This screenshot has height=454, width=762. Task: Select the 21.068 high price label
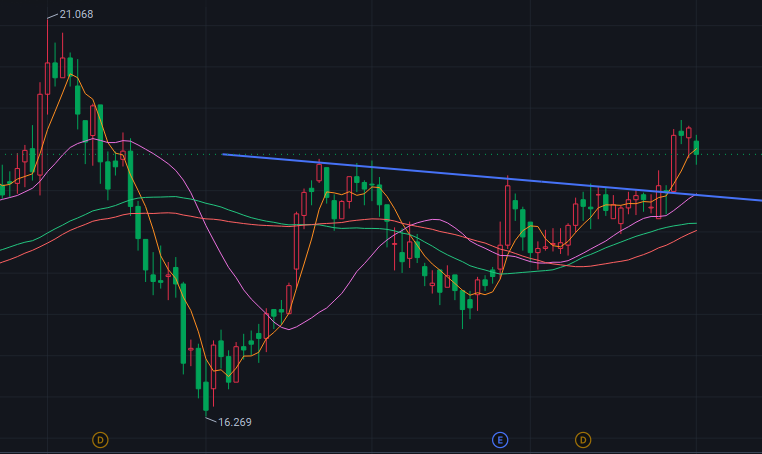point(76,15)
